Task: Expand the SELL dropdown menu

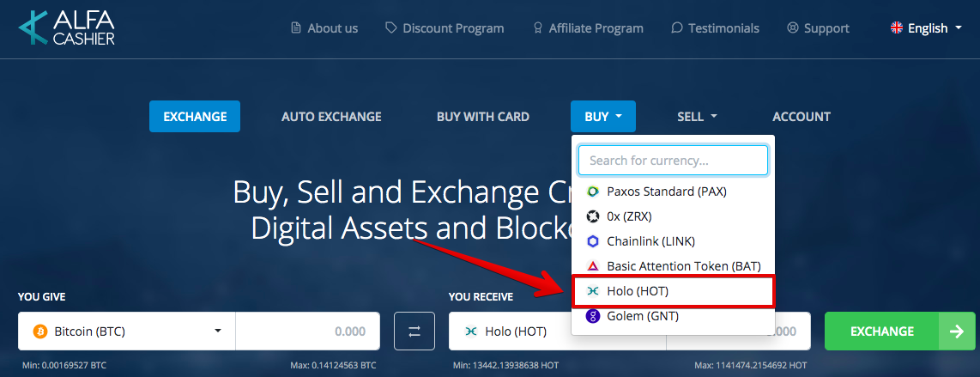Action: click(697, 117)
